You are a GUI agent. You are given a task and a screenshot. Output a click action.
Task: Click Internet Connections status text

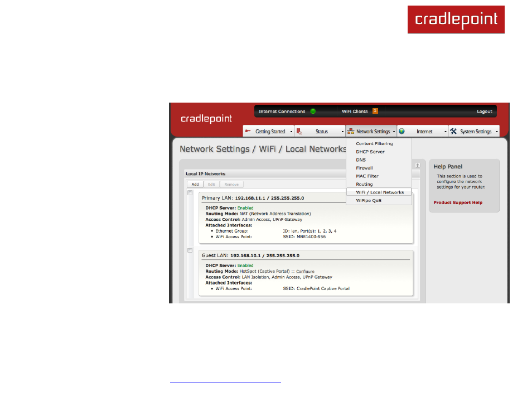pos(282,112)
